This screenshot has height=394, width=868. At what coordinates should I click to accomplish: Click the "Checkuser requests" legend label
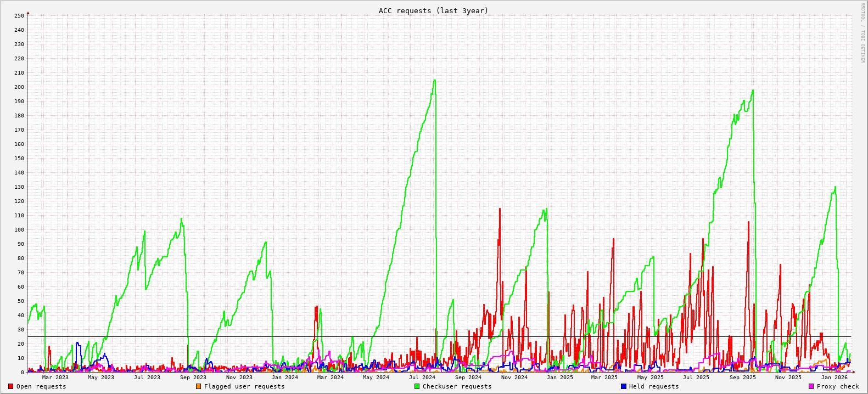point(457,386)
